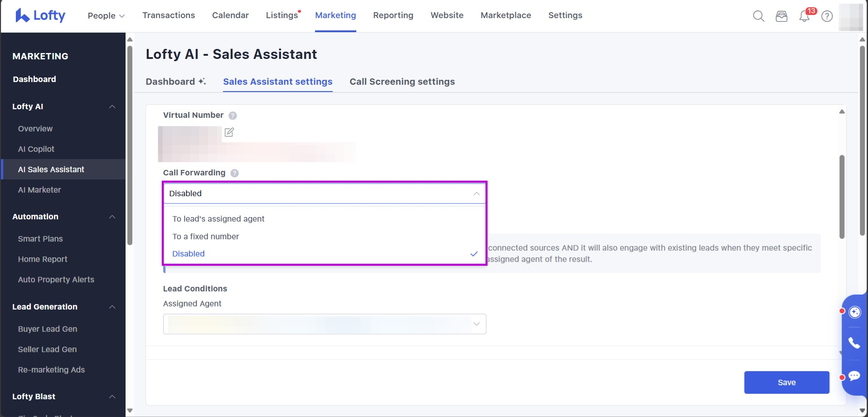Open the inbox tray icon
Image resolution: width=868 pixels, height=417 pixels.
pos(781,16)
